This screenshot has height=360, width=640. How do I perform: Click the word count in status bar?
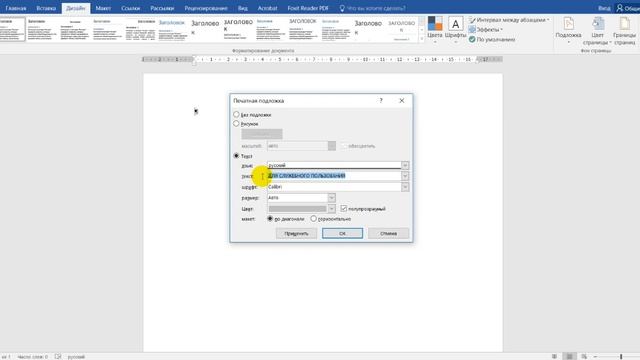tap(32, 357)
